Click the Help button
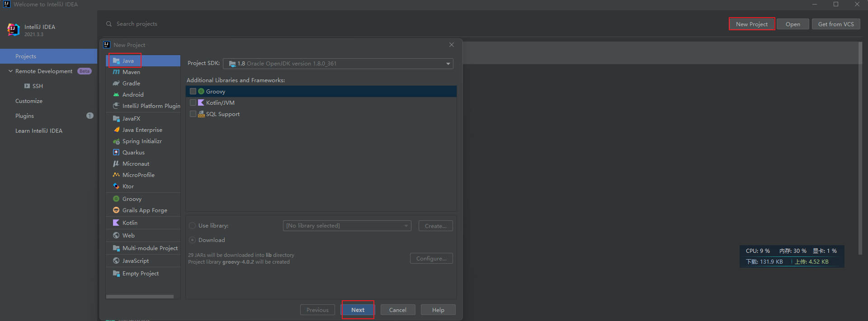The image size is (868, 321). (x=438, y=310)
